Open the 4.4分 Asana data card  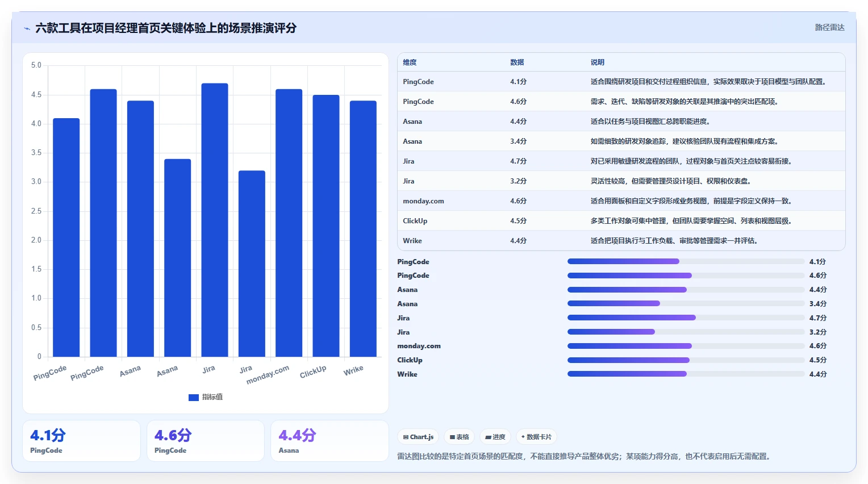tap(329, 441)
